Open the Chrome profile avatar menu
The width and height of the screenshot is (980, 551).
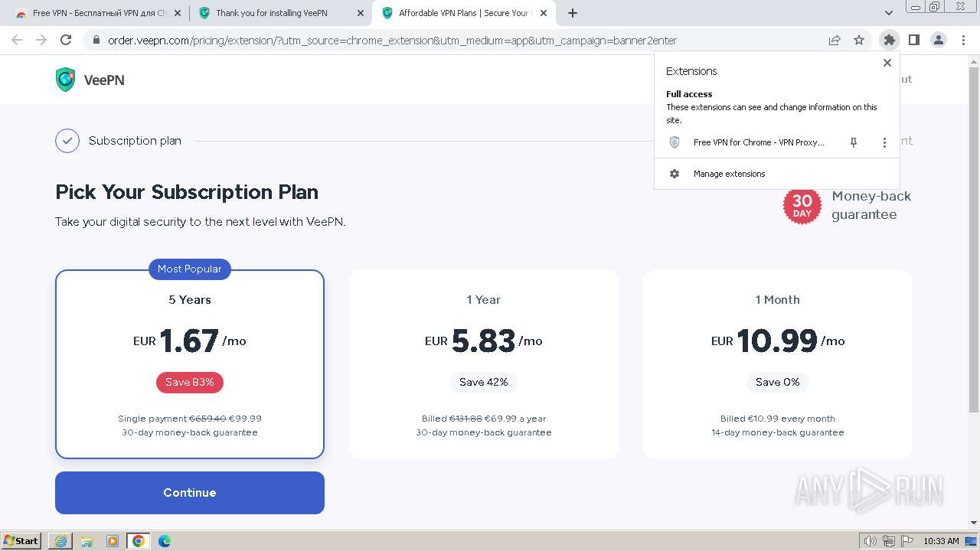click(939, 40)
